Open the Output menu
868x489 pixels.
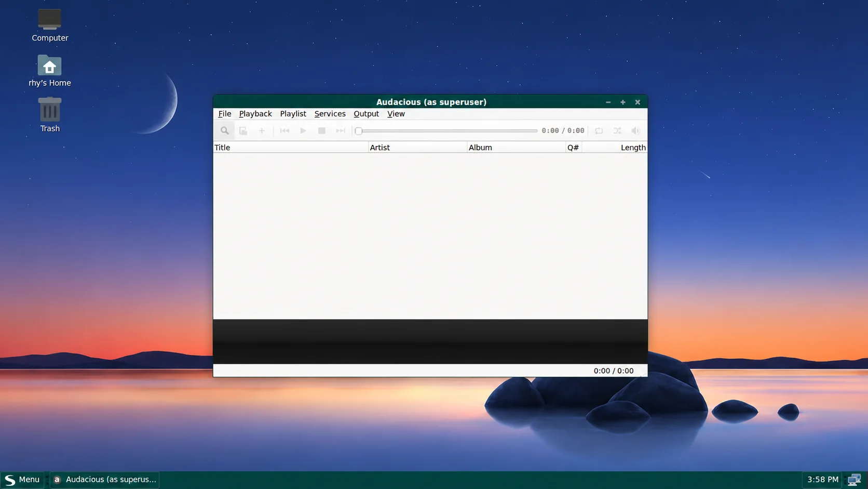366,114
